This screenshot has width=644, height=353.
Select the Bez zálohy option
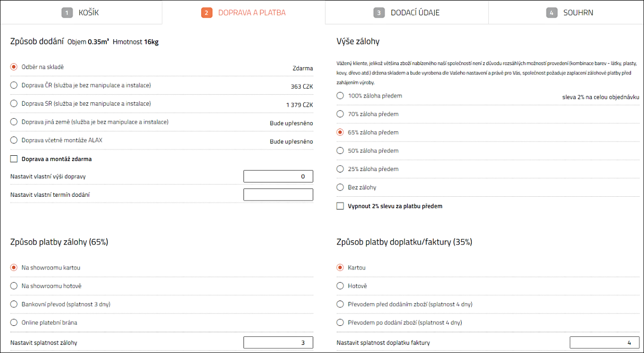pos(340,187)
